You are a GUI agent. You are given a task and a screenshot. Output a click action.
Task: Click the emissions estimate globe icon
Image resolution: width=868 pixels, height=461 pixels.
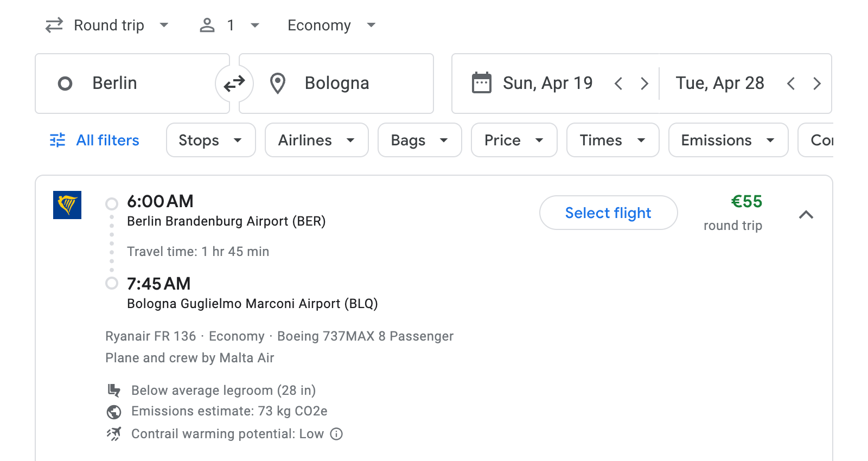(114, 412)
